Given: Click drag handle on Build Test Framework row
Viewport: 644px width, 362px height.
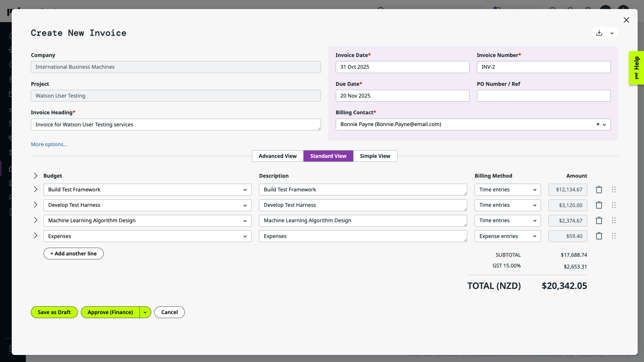Looking at the screenshot, I should [613, 190].
